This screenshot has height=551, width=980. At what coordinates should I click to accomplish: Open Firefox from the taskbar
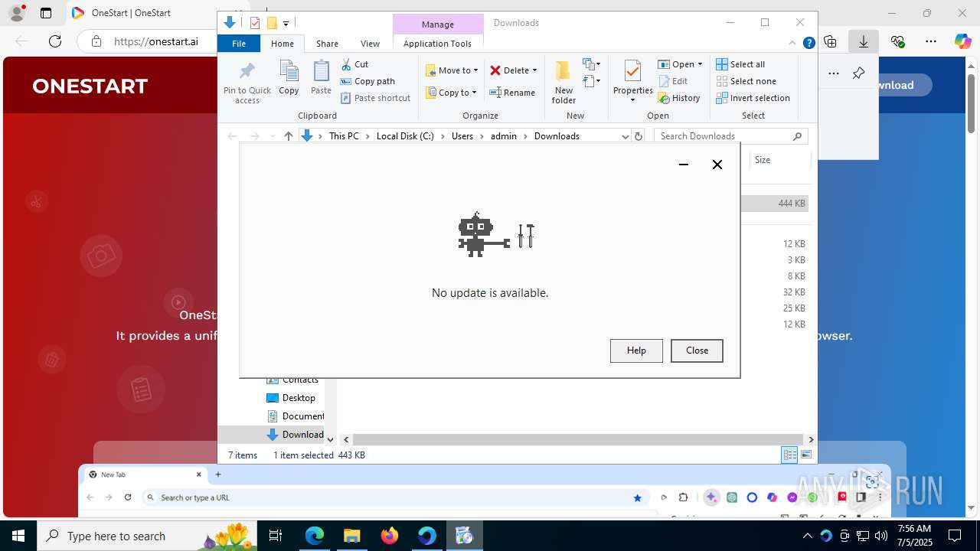[390, 536]
